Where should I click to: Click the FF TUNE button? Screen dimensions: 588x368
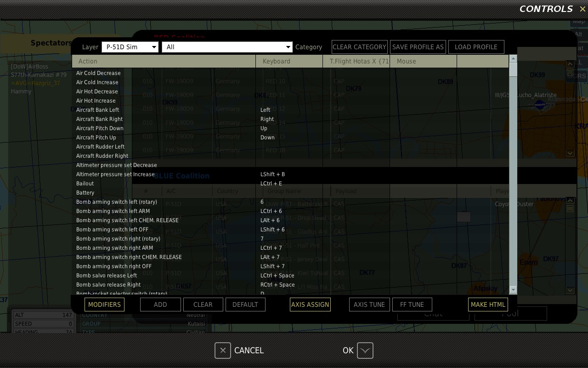412,305
